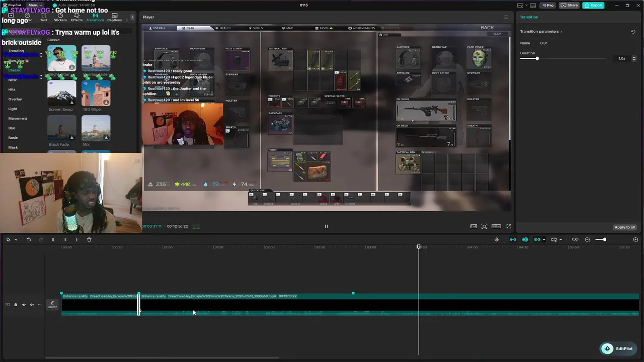
Task: Open the Text panel tab
Action: tap(44, 18)
